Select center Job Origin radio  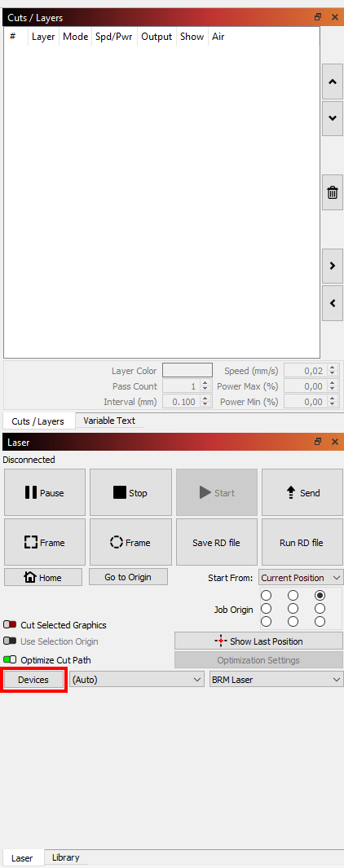point(293,608)
